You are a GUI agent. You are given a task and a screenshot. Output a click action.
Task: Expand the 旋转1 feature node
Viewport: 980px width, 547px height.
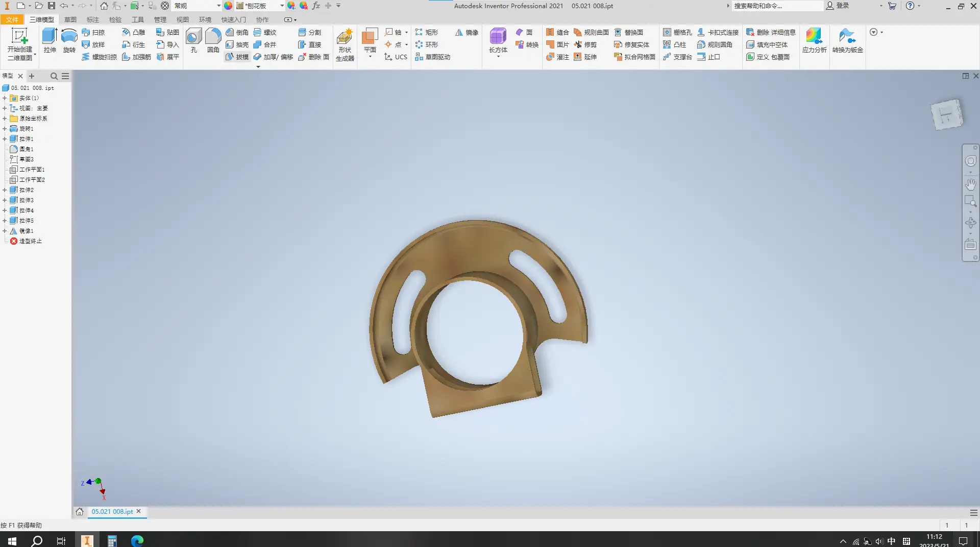coord(5,129)
